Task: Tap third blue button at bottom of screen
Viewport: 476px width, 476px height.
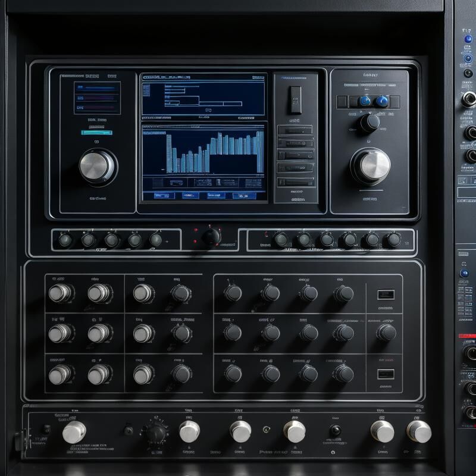Action: pos(216,196)
